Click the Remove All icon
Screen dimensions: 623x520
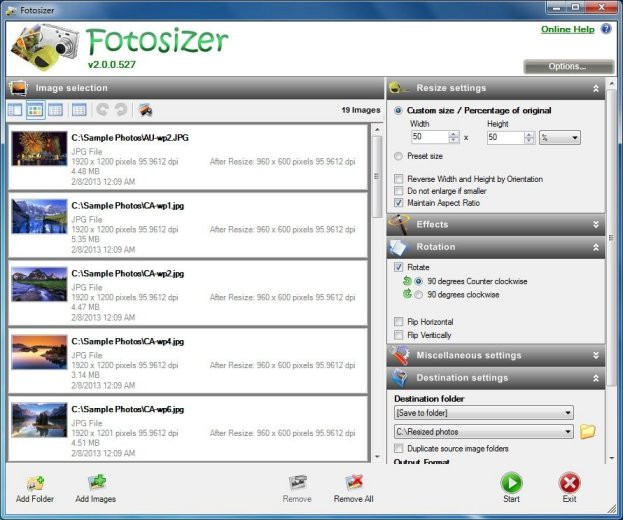(x=354, y=482)
